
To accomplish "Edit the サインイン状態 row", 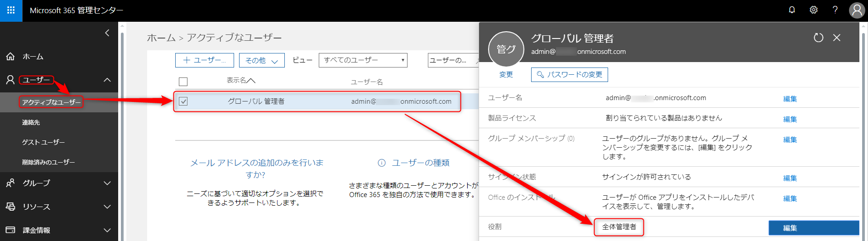I will [x=790, y=178].
